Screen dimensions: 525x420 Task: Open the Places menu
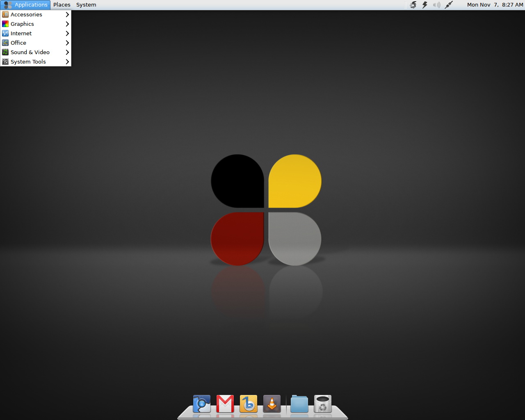coord(62,5)
